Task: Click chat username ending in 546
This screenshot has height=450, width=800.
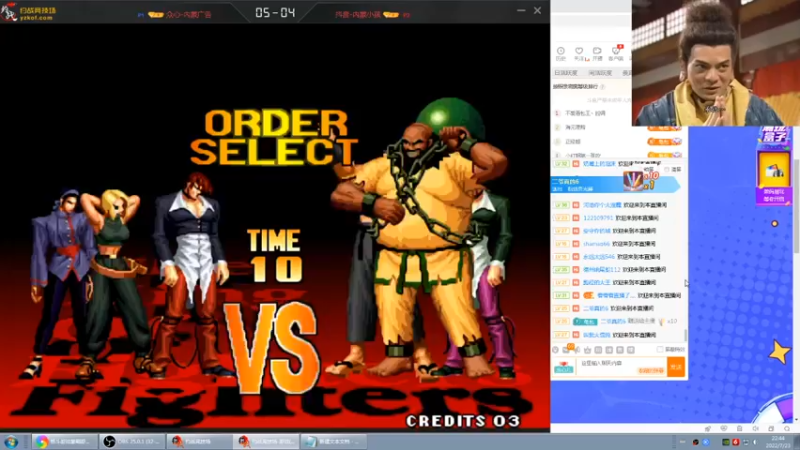Action: click(x=599, y=257)
